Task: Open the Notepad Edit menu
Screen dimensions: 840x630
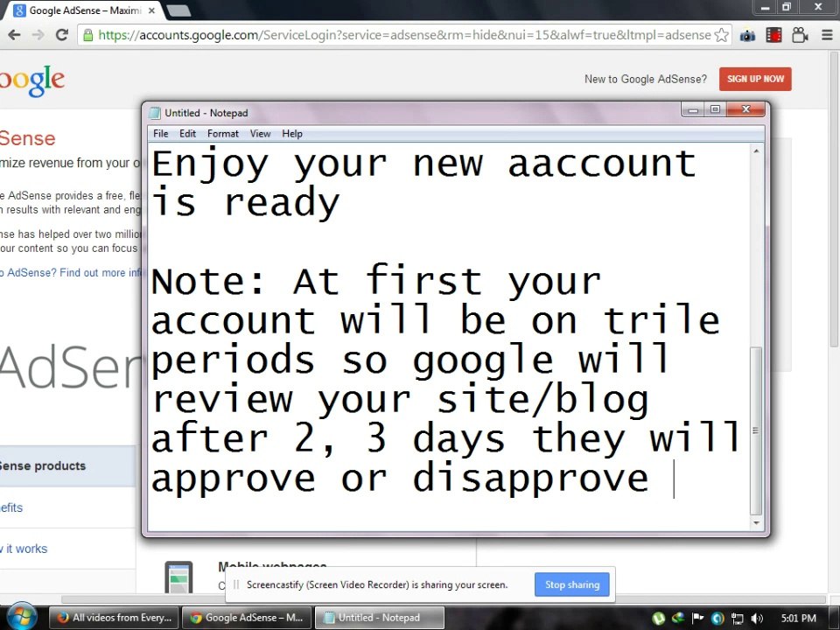Action: [x=187, y=133]
